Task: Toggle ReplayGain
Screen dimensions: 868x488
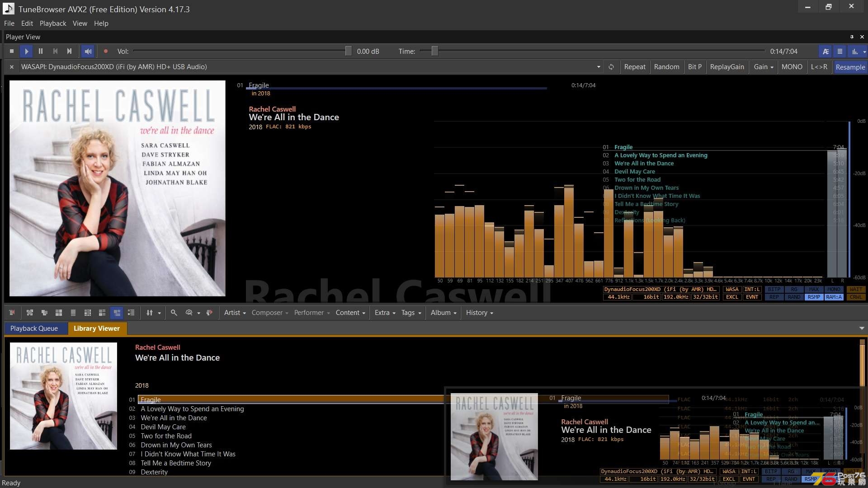Action: tap(727, 67)
